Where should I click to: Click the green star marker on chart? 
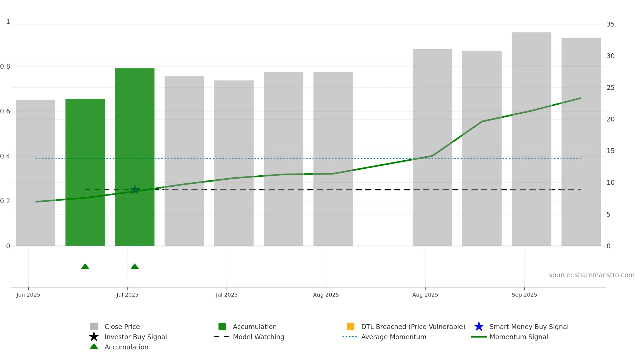(134, 190)
